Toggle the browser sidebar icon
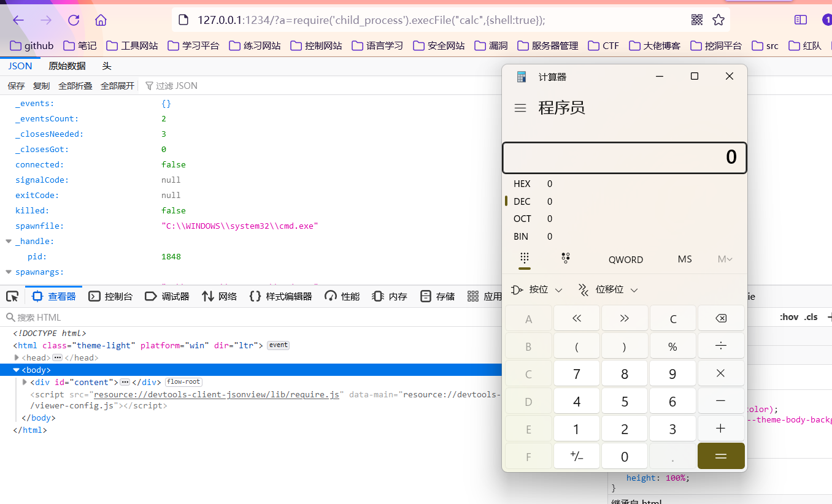Screen dimensions: 832x504 (801, 20)
